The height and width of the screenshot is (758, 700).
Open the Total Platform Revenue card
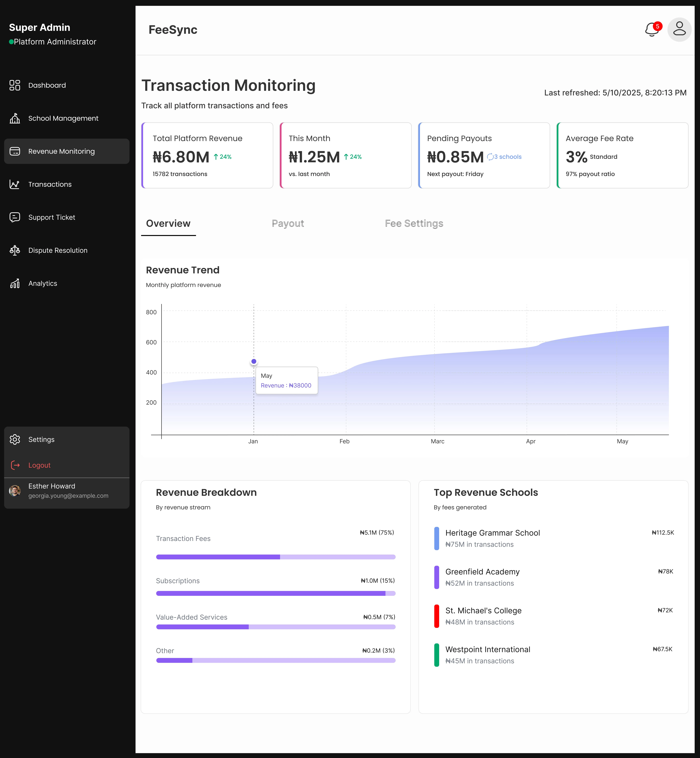(207, 155)
